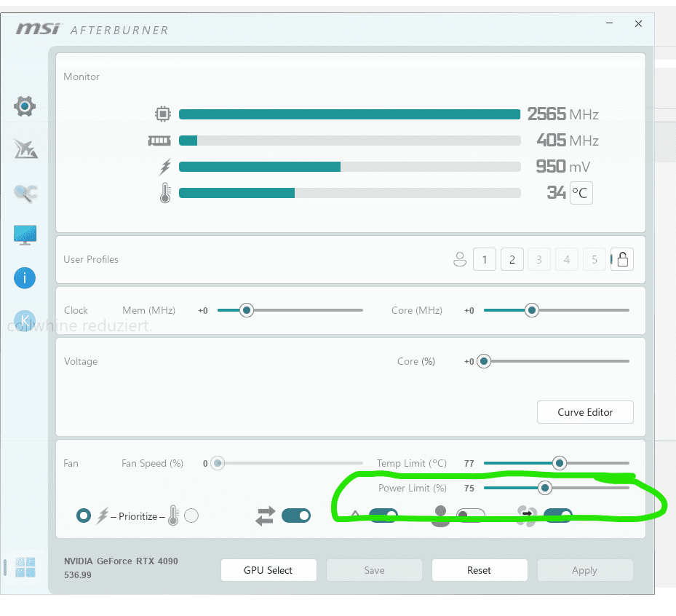Screen dimensions: 676x616
Task: Click the NVIDIA GeForce RTX 4090 label
Action: click(121, 561)
